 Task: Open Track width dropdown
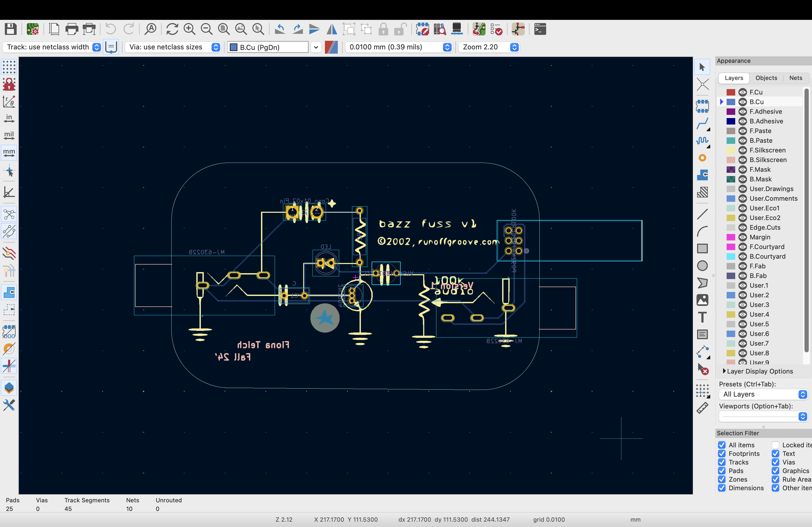pyautogui.click(x=52, y=47)
